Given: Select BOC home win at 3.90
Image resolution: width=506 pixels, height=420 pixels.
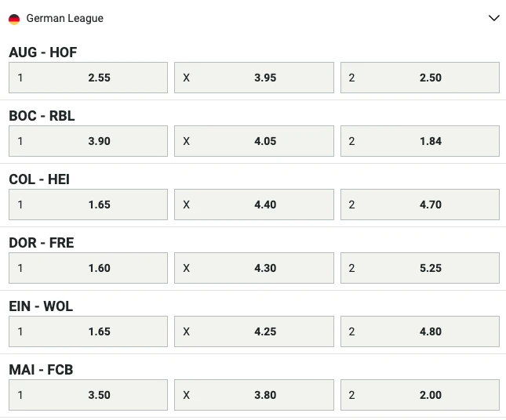Looking at the screenshot, I should click(x=88, y=141).
